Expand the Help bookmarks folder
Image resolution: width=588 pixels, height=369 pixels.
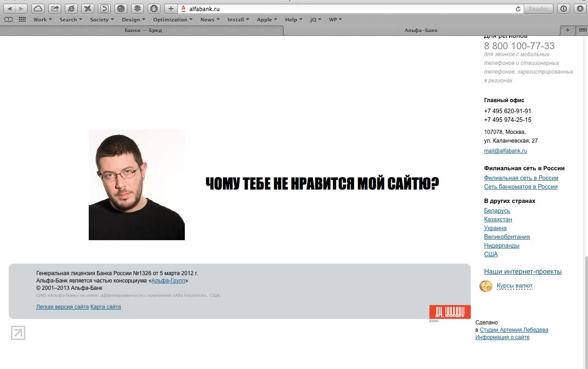(x=294, y=20)
